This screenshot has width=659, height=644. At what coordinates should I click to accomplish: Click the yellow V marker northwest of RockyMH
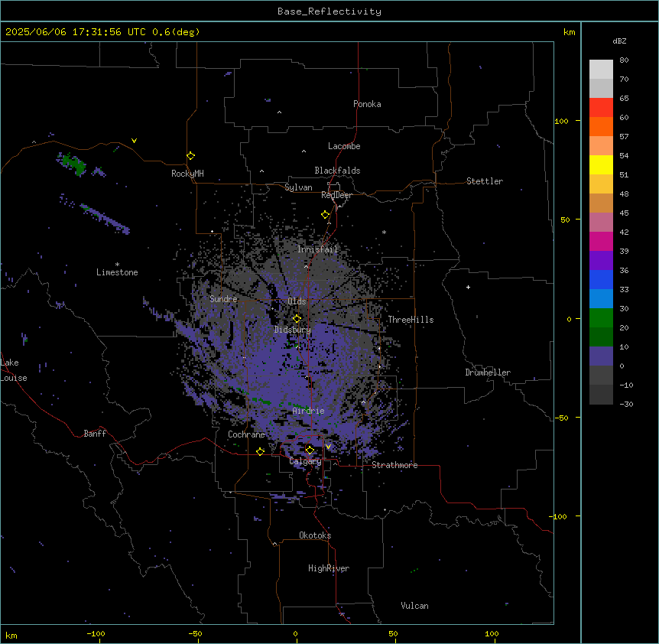[134, 141]
